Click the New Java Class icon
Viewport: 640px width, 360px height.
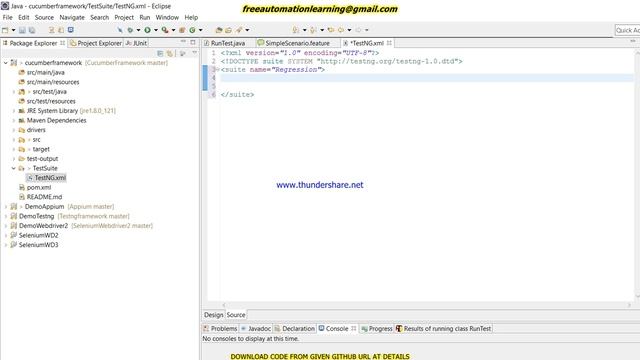click(192, 30)
